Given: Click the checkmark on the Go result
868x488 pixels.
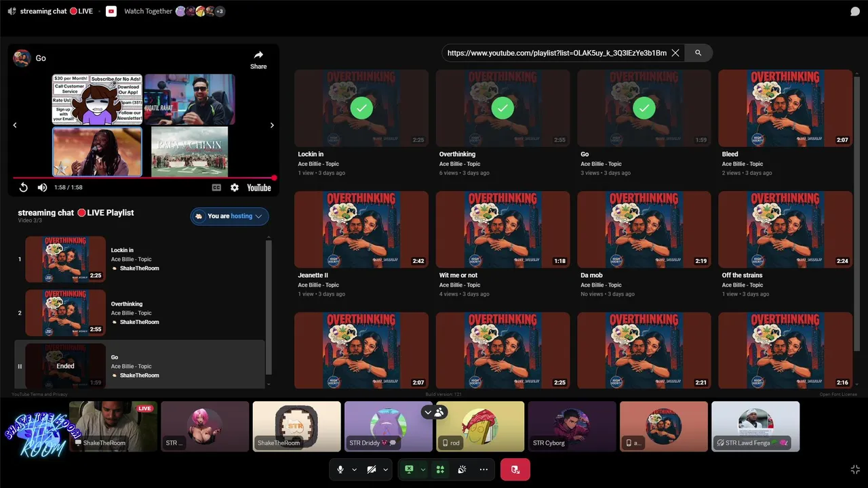Looking at the screenshot, I should click(644, 108).
